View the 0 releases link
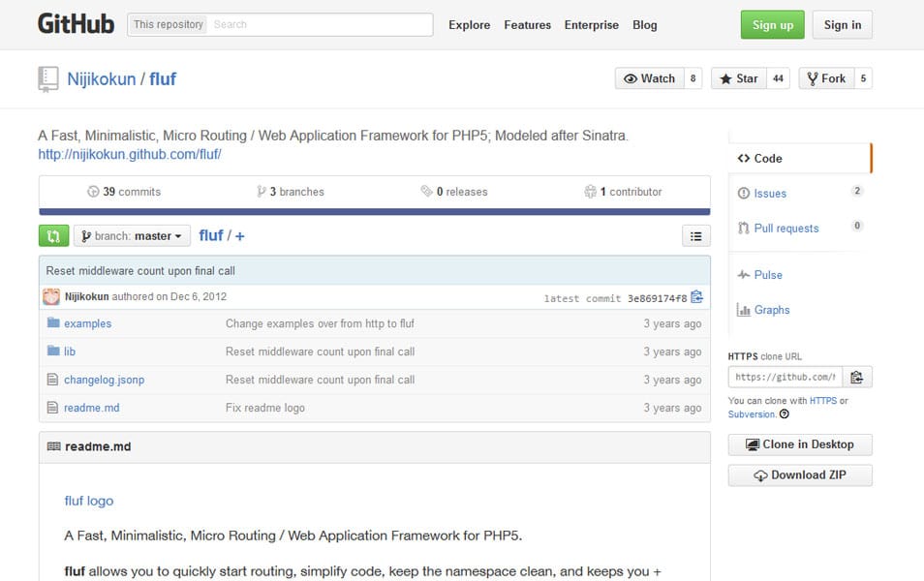 pyautogui.click(x=454, y=192)
